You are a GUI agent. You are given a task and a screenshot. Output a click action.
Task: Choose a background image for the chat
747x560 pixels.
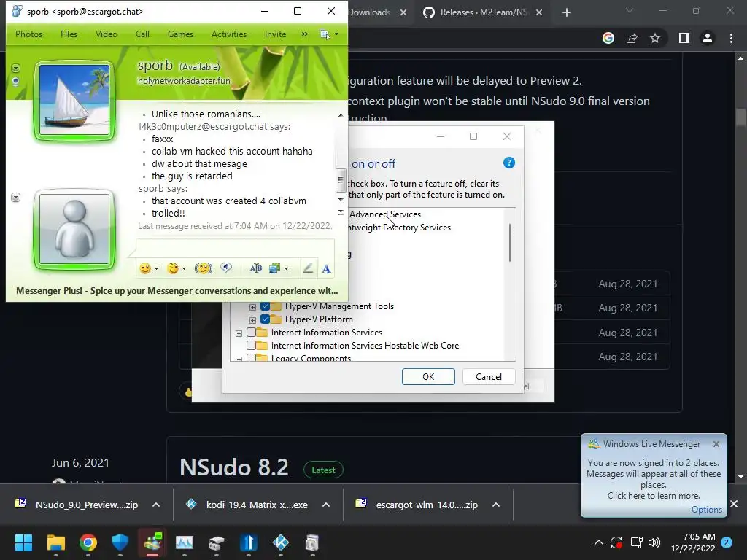(274, 268)
